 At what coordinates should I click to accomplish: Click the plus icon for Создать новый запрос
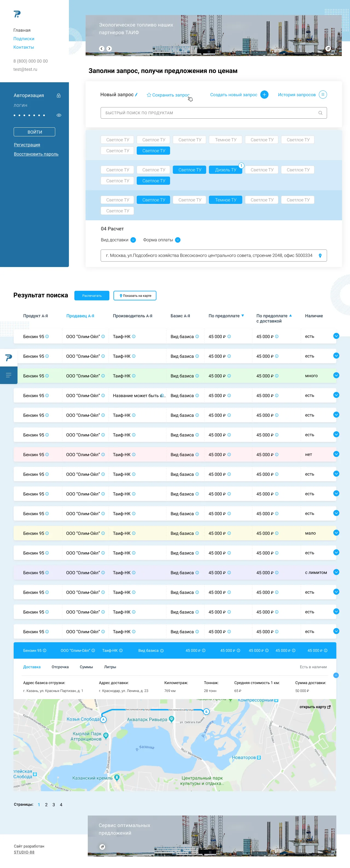264,95
